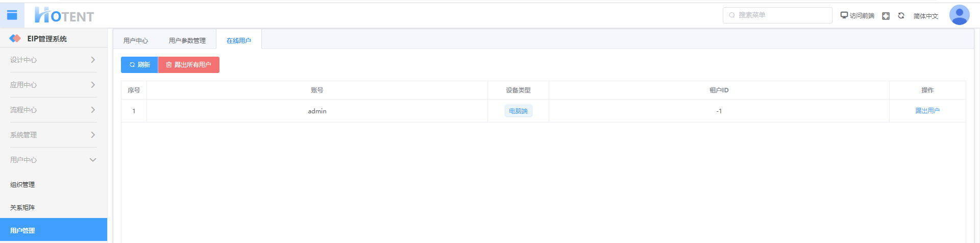Viewport: 980px width, 243px height.
Task: Click the 账号 column header
Action: point(317,90)
